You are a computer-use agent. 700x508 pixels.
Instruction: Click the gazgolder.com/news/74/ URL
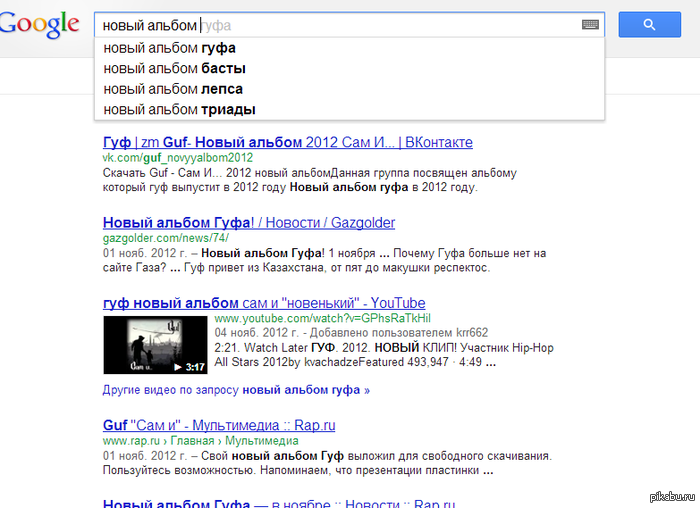[166, 238]
